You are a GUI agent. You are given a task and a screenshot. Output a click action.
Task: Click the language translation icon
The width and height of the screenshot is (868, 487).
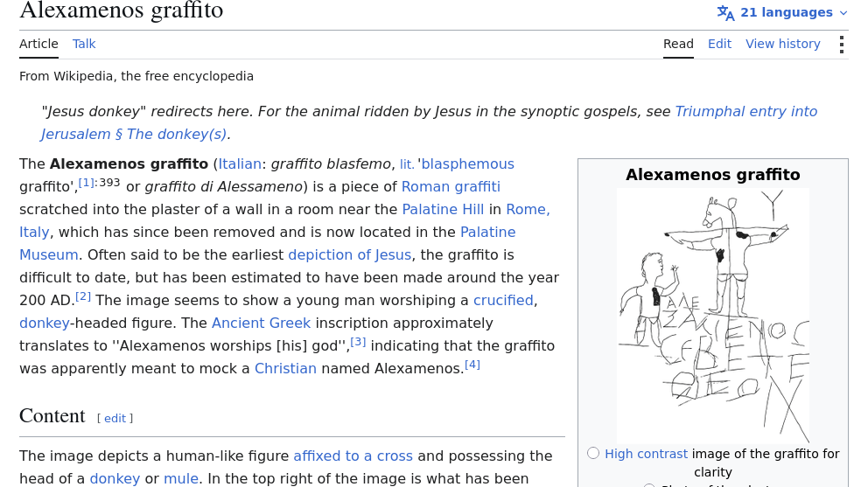pyautogui.click(x=725, y=13)
